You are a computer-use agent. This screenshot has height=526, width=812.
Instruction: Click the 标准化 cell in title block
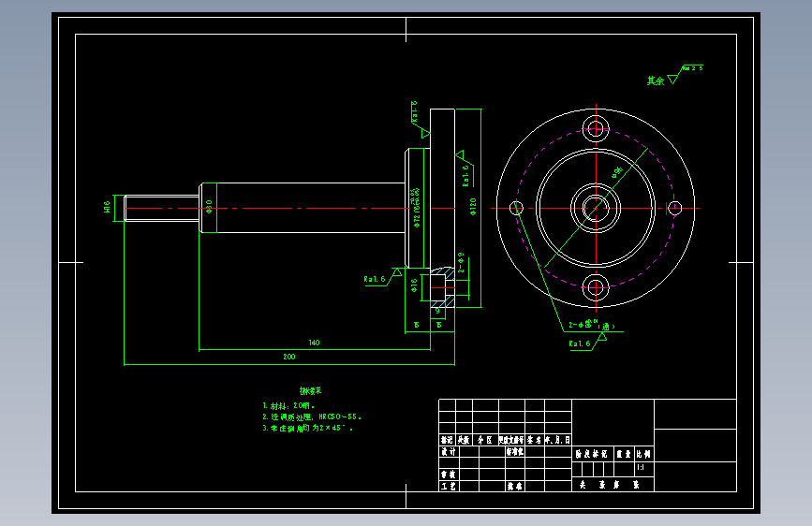point(515,451)
